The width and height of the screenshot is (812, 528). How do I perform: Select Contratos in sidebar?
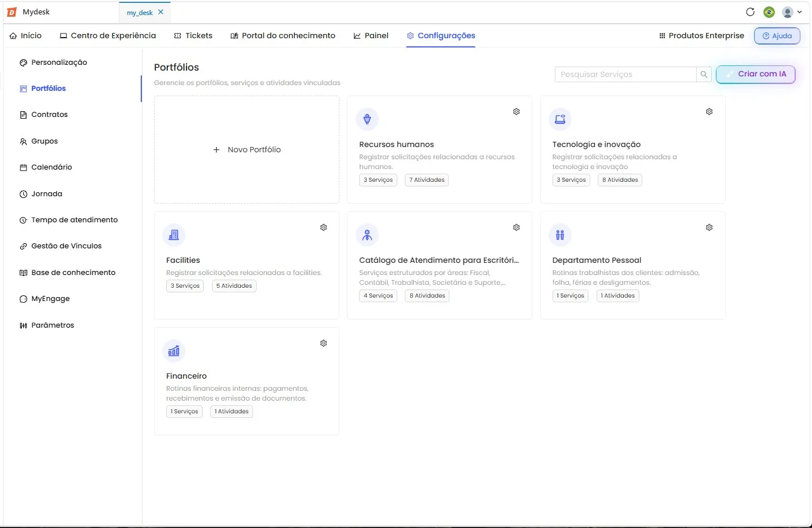(44, 115)
